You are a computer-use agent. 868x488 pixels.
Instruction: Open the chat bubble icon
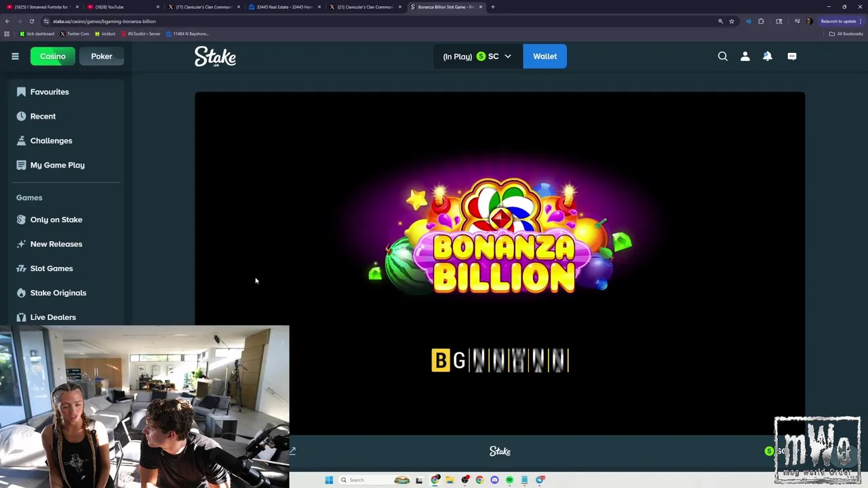[x=792, y=56]
